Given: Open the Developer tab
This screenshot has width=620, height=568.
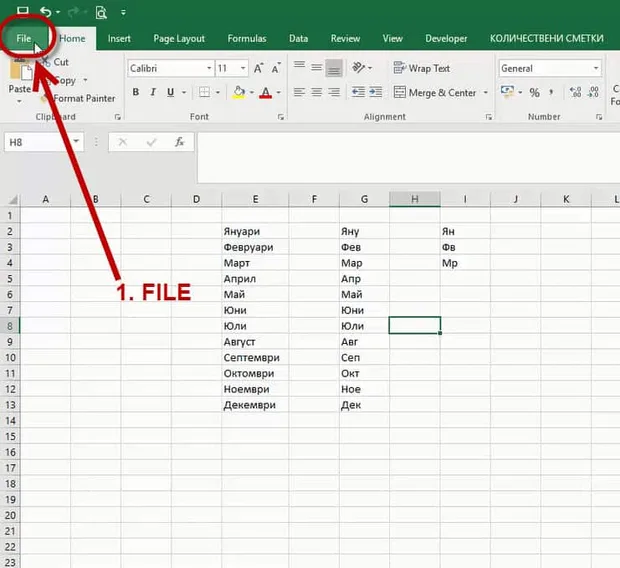Looking at the screenshot, I should click(446, 38).
